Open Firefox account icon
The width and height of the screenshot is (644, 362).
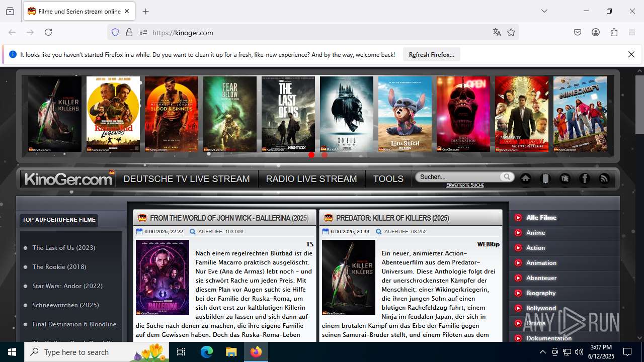click(596, 32)
